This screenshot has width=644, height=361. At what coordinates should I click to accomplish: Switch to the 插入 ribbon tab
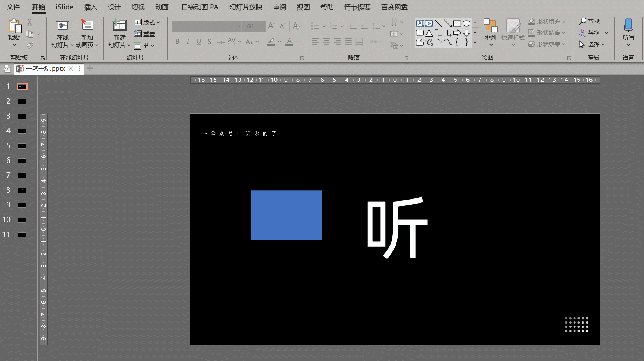pos(90,7)
